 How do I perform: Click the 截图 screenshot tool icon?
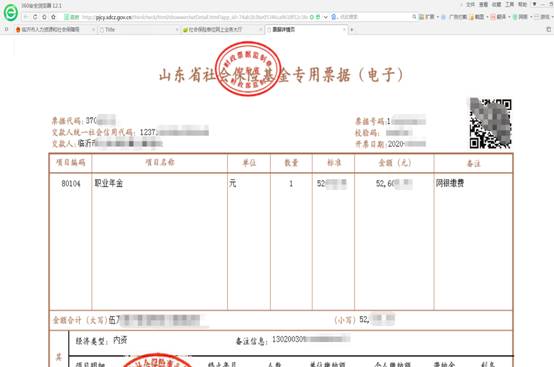coord(477,17)
